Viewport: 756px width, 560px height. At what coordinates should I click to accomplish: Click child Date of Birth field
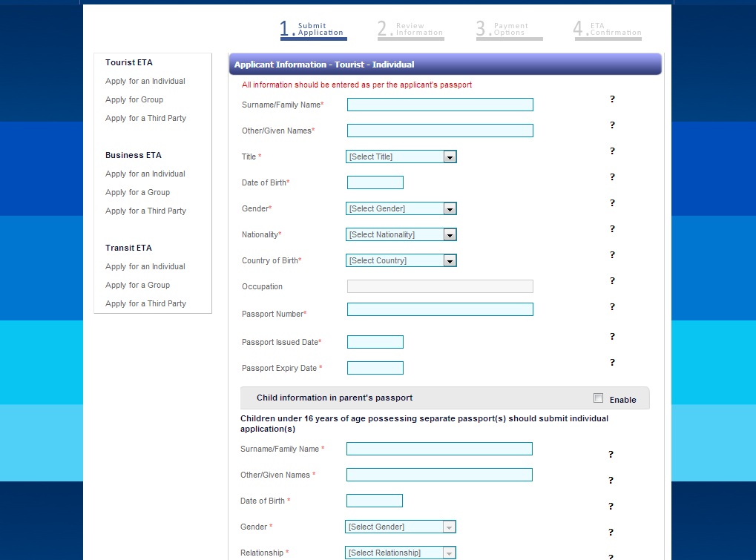tap(375, 501)
